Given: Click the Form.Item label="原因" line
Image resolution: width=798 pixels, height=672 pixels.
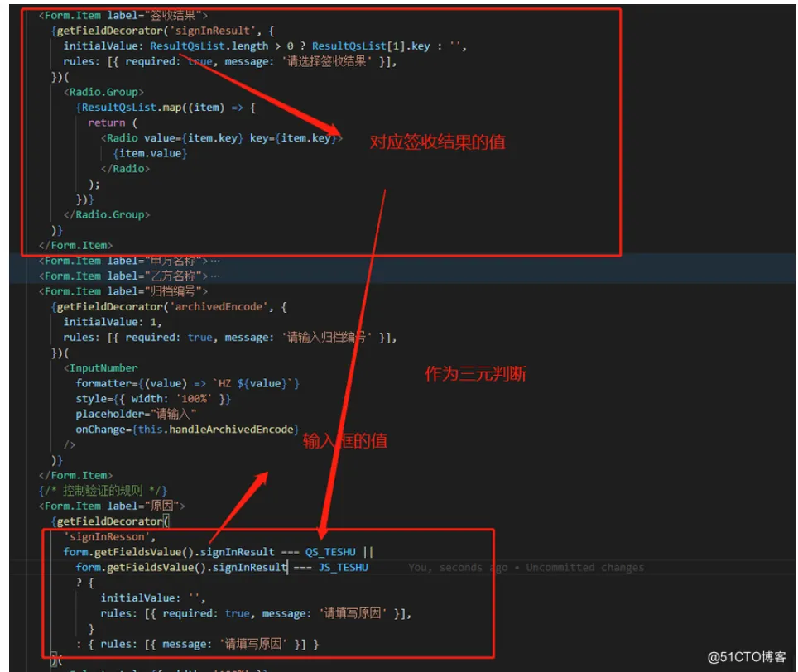Looking at the screenshot, I should [x=112, y=506].
